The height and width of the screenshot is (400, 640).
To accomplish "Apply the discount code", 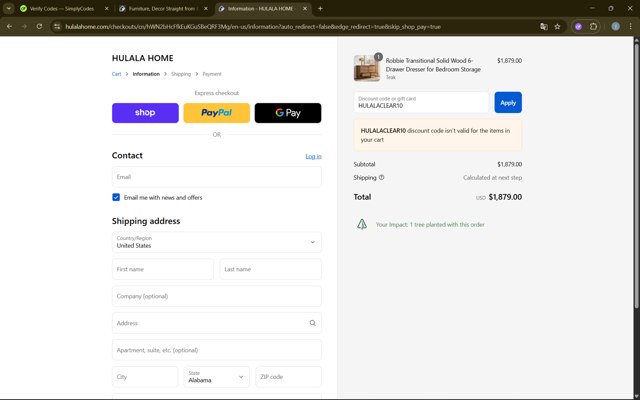I will coord(508,102).
